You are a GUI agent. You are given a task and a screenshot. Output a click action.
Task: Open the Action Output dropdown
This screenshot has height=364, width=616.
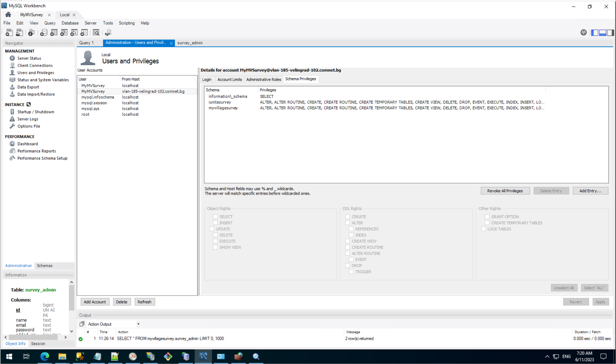tap(138, 324)
